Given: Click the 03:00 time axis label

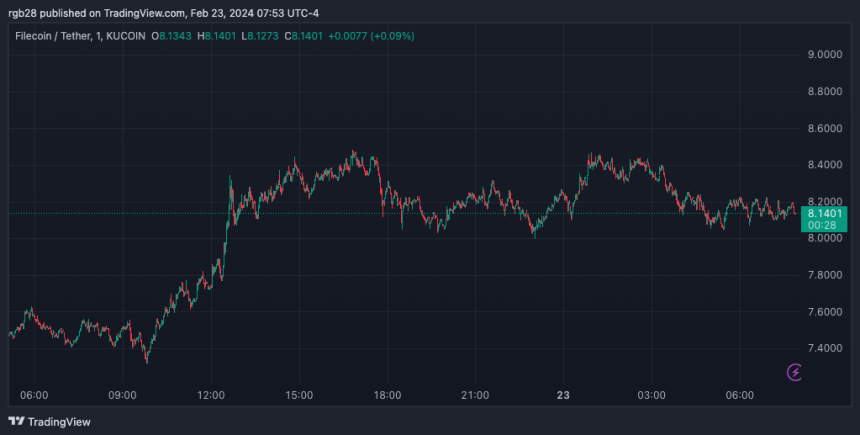Looking at the screenshot, I should pyautogui.click(x=651, y=396).
